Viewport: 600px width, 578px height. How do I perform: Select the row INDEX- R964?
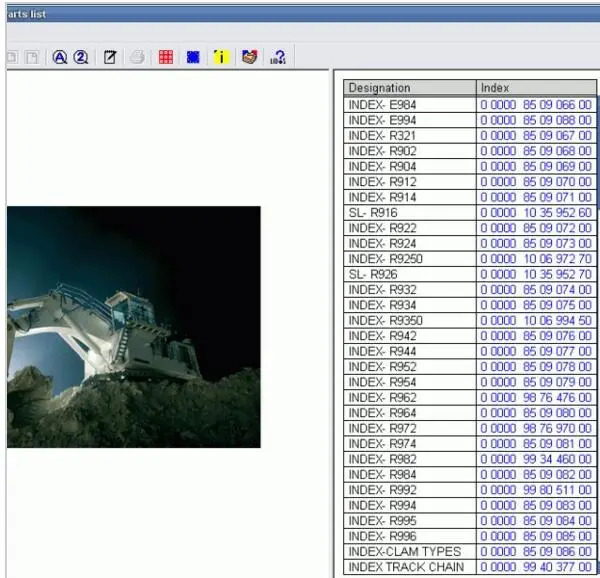click(x=470, y=413)
